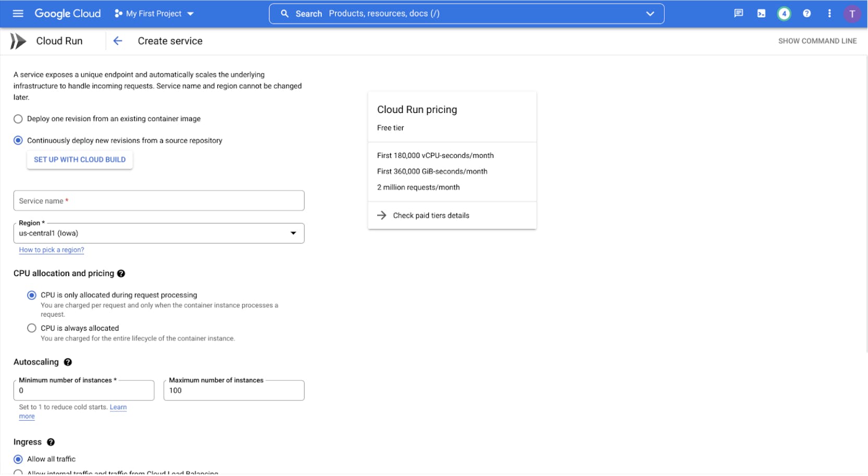The height and width of the screenshot is (476, 868).
Task: Open the Region dropdown
Action: tap(293, 233)
